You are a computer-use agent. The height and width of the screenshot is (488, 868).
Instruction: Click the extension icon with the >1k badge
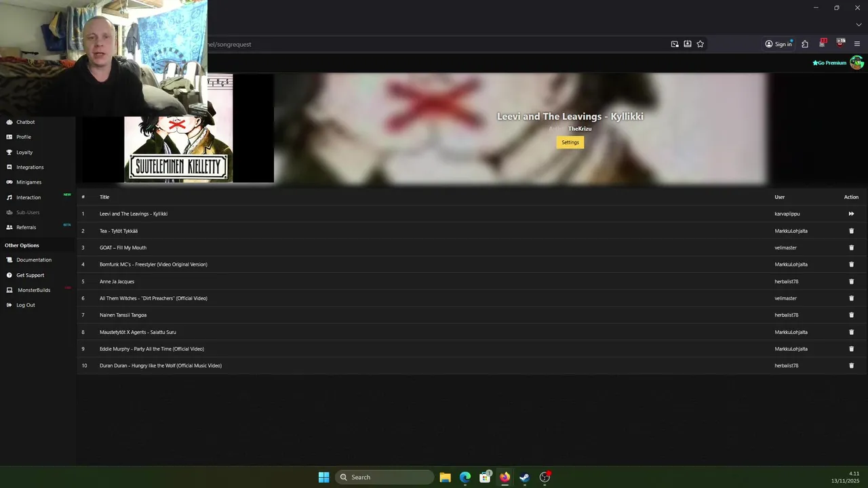tap(841, 43)
